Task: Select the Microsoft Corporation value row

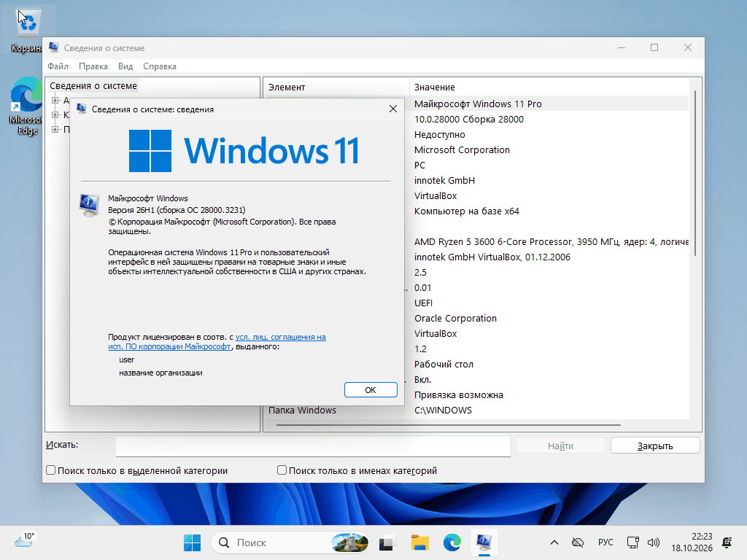Action: 462,149
